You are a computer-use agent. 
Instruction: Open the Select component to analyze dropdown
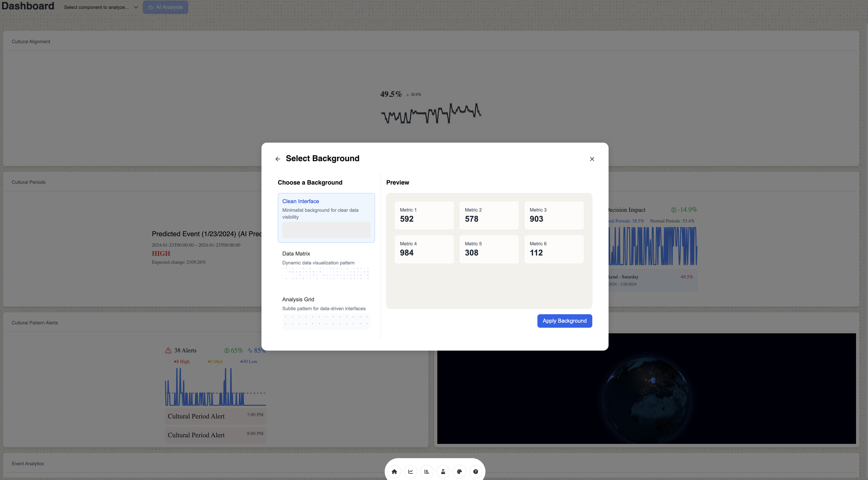tap(96, 7)
